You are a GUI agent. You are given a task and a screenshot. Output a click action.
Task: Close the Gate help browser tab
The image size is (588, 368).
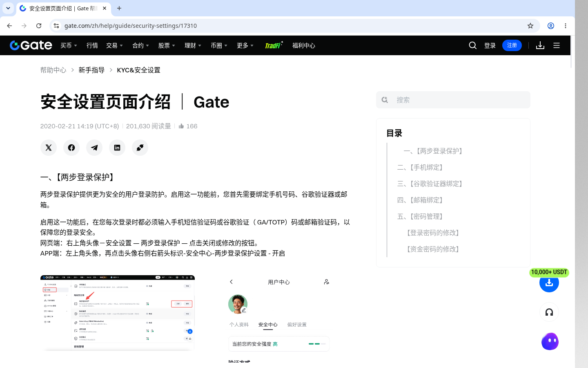[105, 8]
